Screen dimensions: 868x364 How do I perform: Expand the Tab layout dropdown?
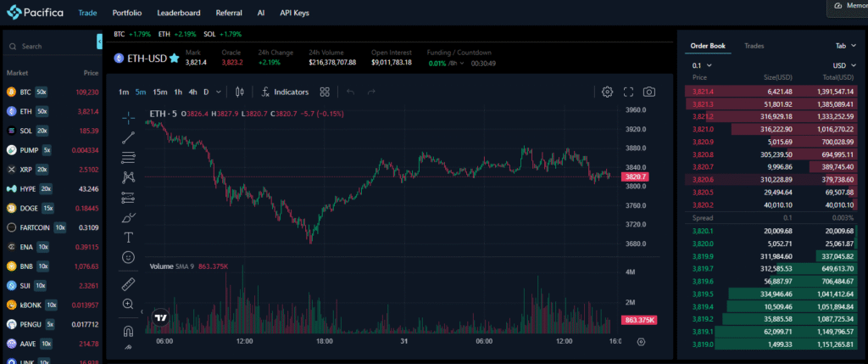(845, 46)
